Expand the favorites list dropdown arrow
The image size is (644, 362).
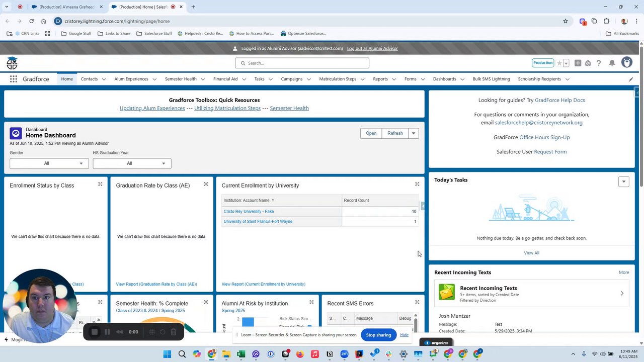point(566,63)
